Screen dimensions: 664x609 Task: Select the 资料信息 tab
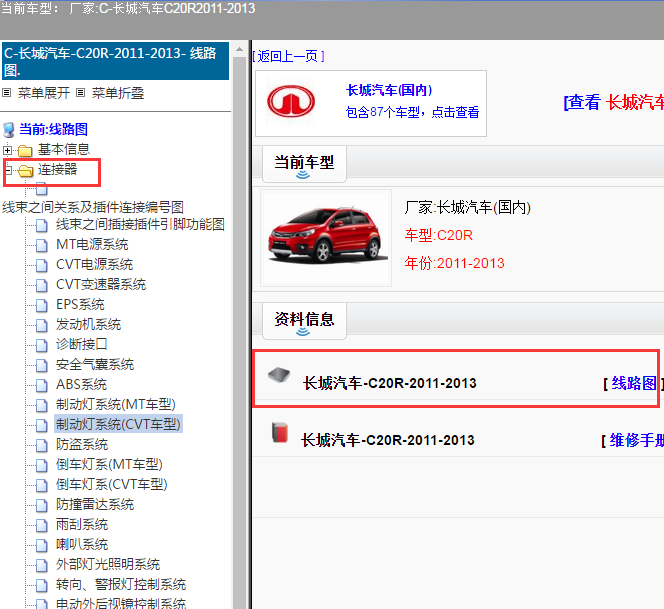(x=304, y=321)
